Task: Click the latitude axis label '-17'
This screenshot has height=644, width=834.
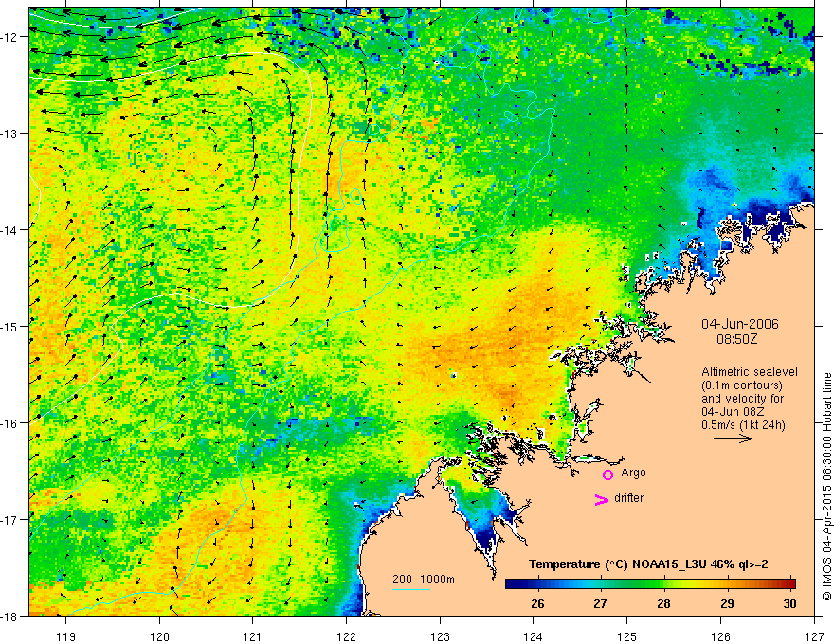Action: click(10, 520)
